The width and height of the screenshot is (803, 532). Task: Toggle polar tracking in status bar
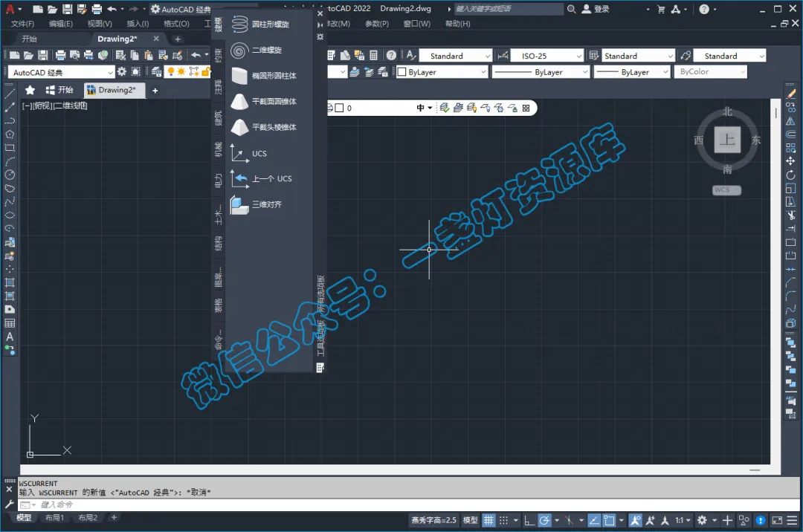[544, 520]
